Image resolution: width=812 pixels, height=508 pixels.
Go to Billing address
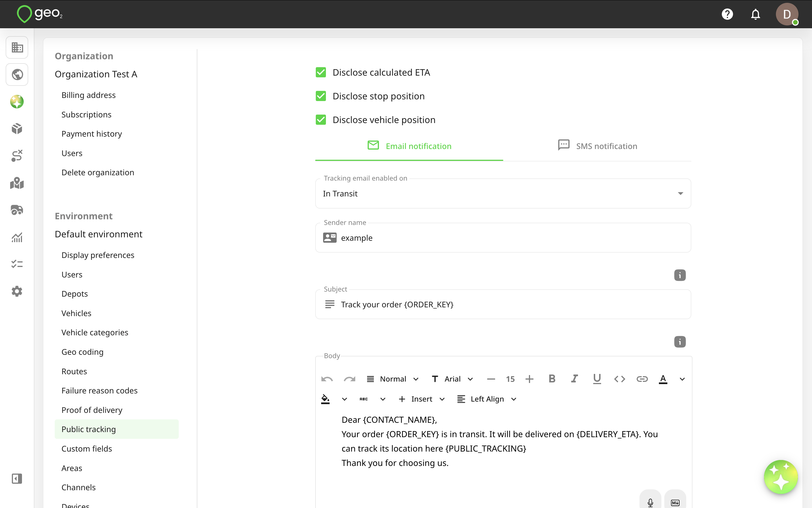(x=88, y=95)
